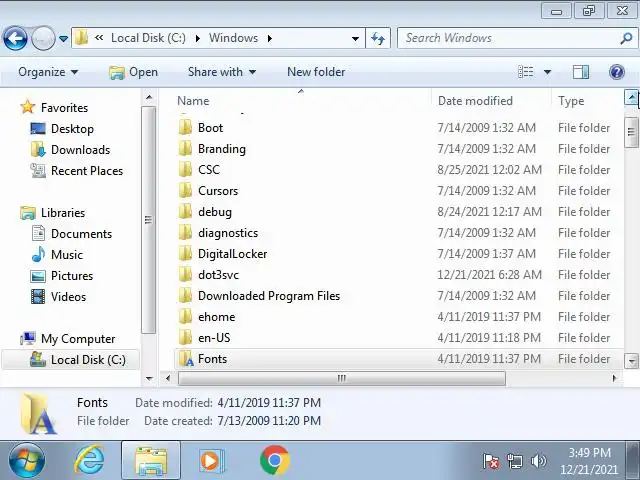The height and width of the screenshot is (480, 640).
Task: Select the ehome folder icon
Action: pos(185,317)
